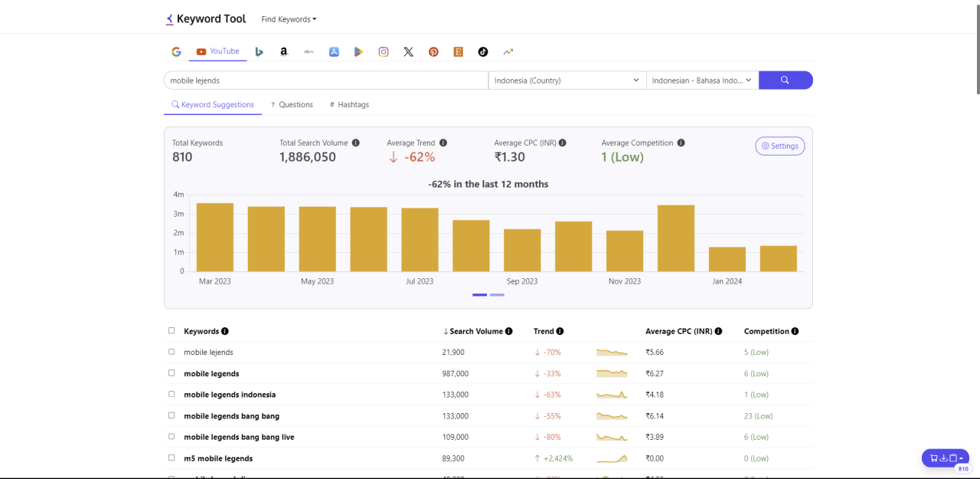Select the 'm5 mobile legends' row checkbox
Screen dimensions: 980x479
tap(171, 458)
